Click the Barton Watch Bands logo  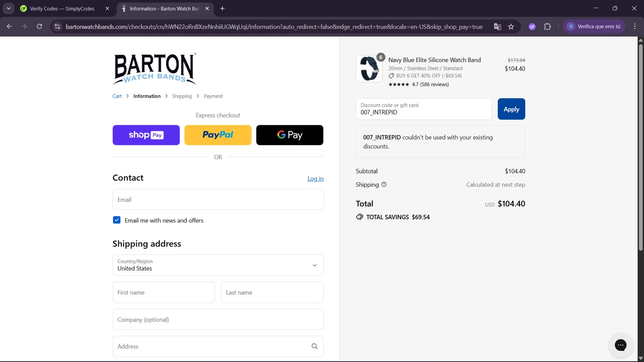pos(155,69)
